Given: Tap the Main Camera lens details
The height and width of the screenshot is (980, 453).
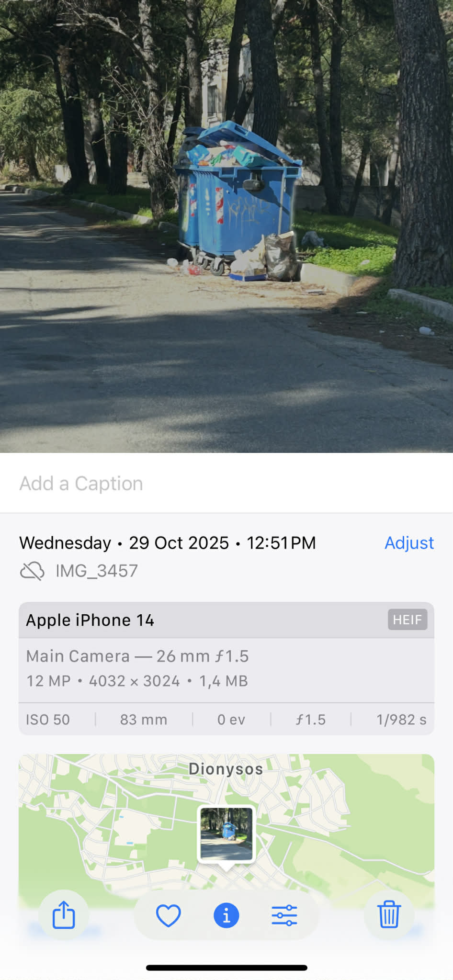Looking at the screenshot, I should [137, 656].
